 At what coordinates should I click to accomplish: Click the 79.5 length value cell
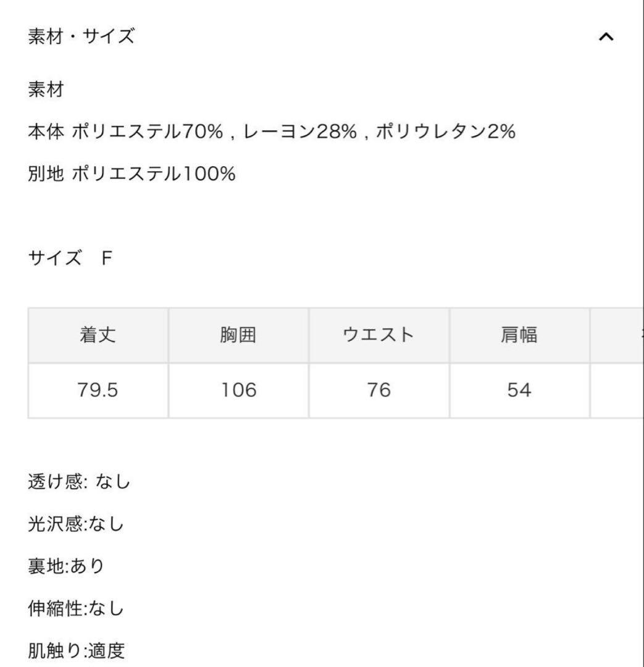(x=98, y=390)
